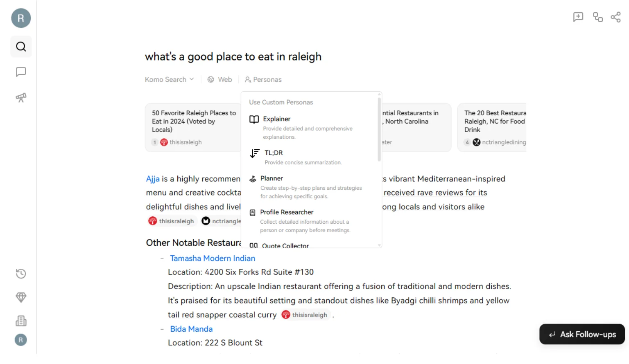The width and height of the screenshot is (629, 364).
Task: Open the Personas selector
Action: pyautogui.click(x=263, y=79)
